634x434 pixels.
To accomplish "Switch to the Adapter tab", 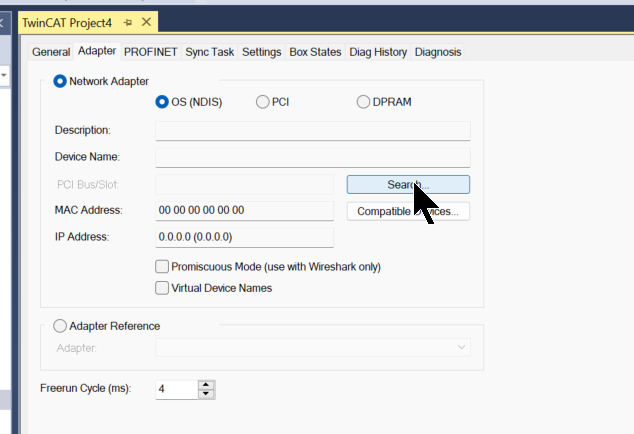I will (97, 51).
